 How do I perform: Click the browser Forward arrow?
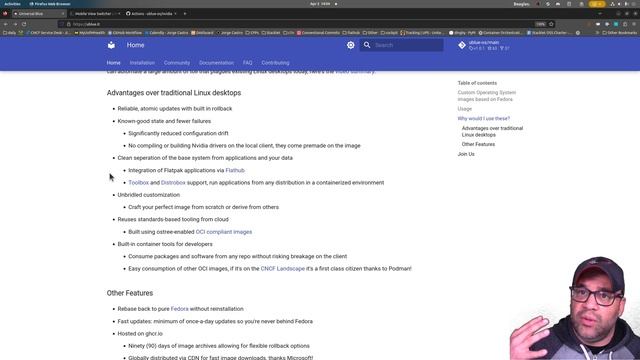coord(15,24)
